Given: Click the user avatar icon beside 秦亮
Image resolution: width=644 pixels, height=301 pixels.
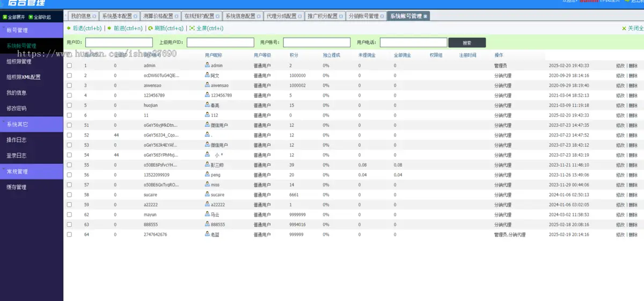Looking at the screenshot, I should point(207,105).
